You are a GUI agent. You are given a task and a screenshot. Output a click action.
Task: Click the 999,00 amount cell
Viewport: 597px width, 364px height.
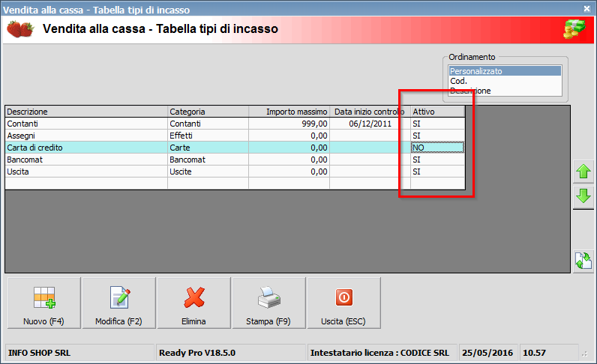click(289, 124)
